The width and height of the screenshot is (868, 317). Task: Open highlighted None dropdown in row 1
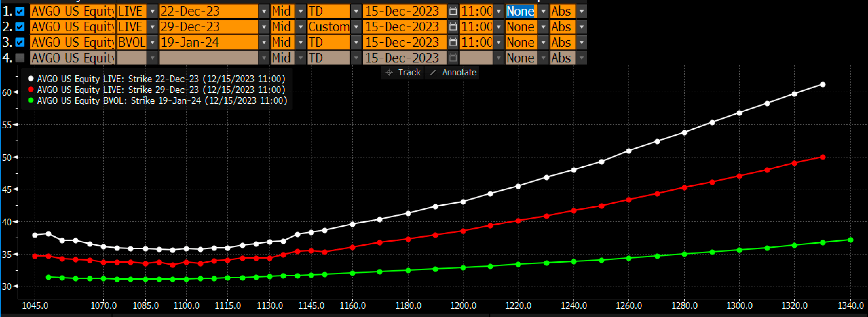(543, 12)
